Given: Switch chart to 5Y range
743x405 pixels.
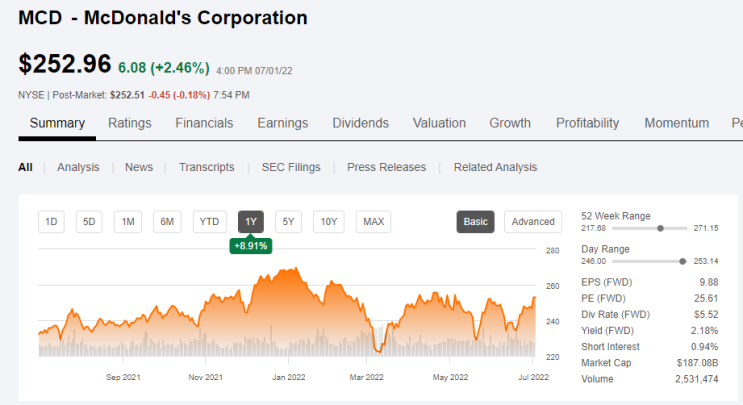Looking at the screenshot, I should pyautogui.click(x=288, y=222).
